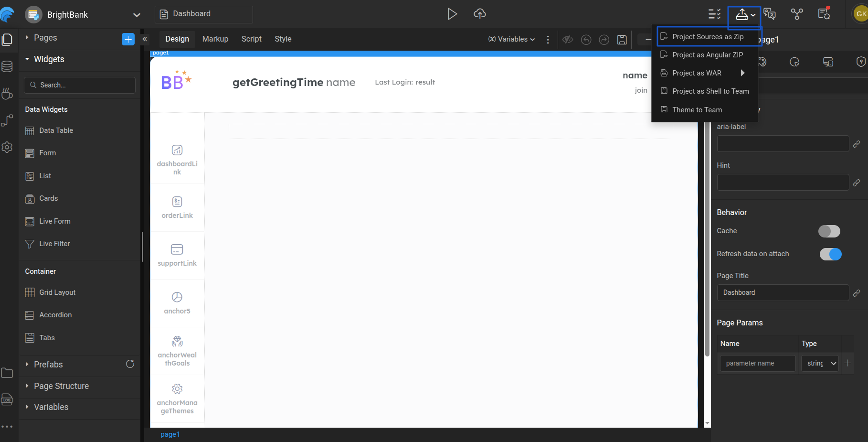Open the string type dropdown under Page Params
The image size is (868, 442).
[x=820, y=363]
